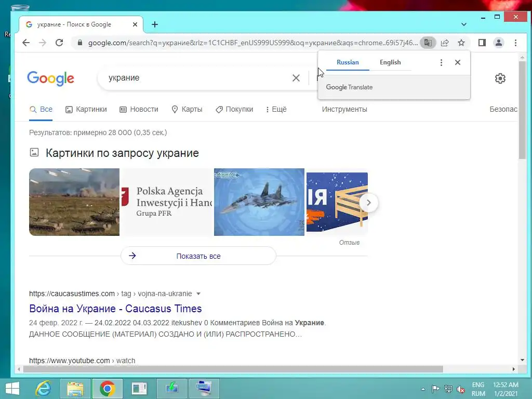Reload the current page
The image size is (532, 399).
tap(59, 43)
